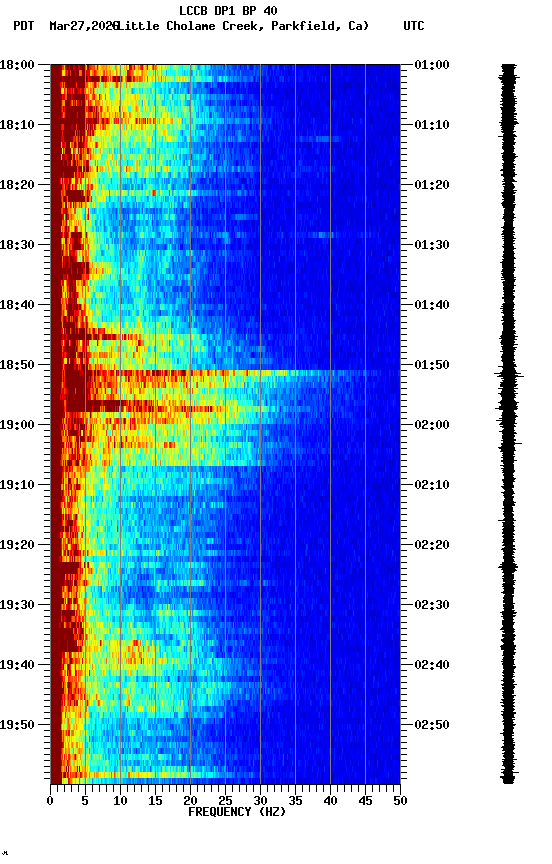The height and width of the screenshot is (864, 552).
Task: Click the "19:50" time label
Action: (17, 725)
